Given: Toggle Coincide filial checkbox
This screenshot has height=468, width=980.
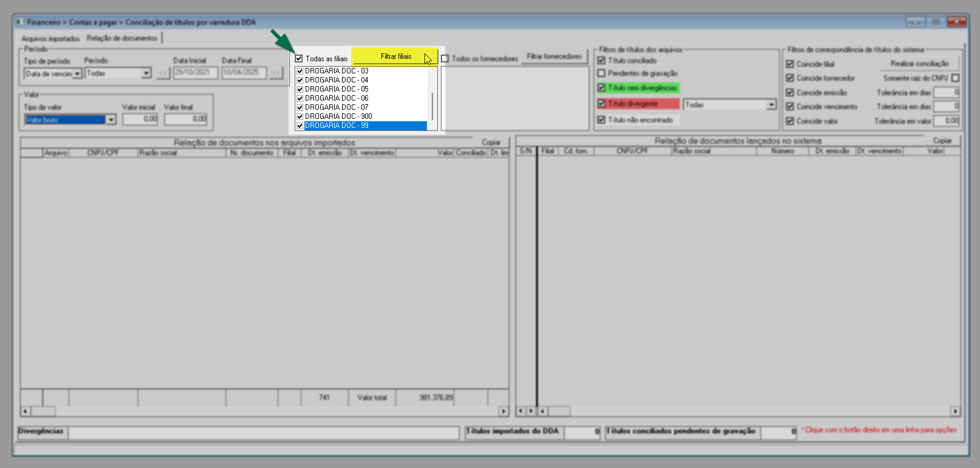Looking at the screenshot, I should tap(790, 64).
